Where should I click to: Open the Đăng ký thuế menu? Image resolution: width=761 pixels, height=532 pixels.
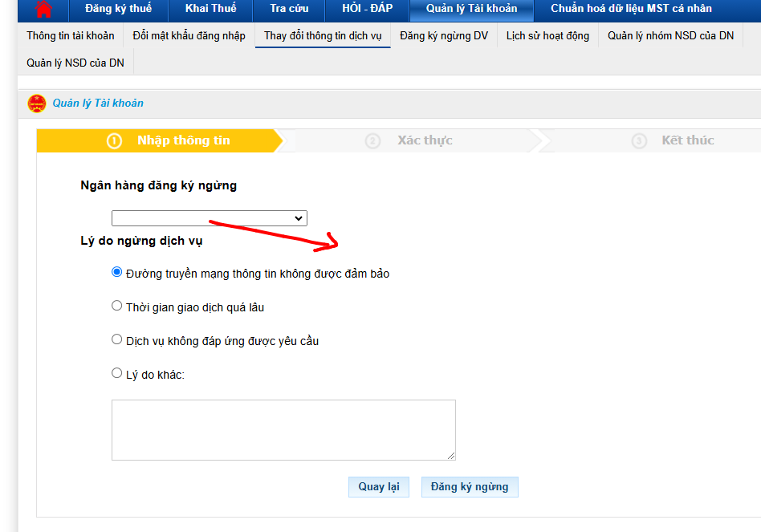[x=118, y=9]
